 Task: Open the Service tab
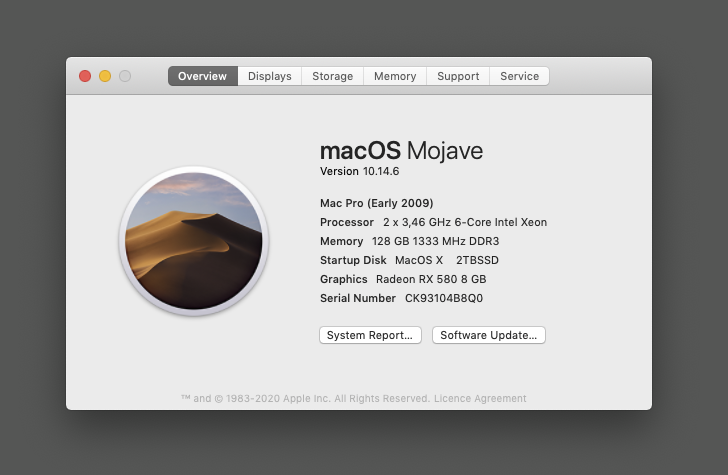(520, 76)
